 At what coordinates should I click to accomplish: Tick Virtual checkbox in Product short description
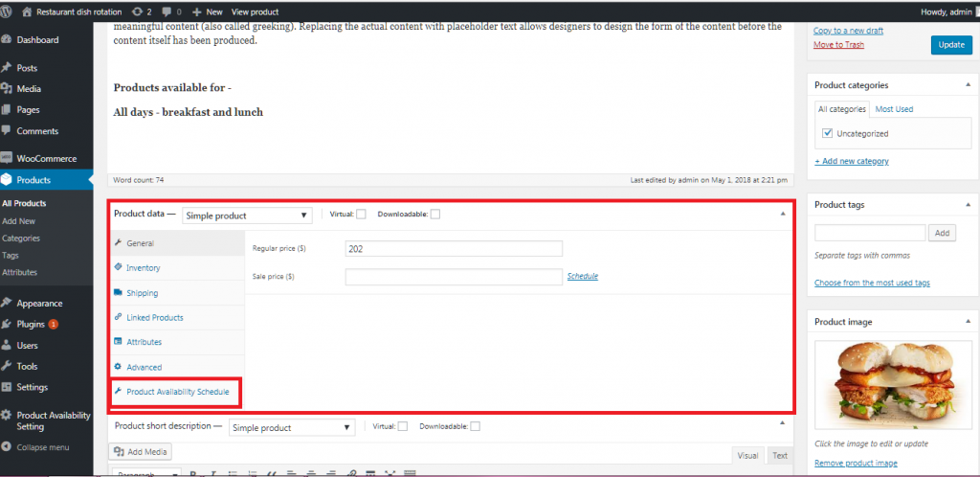[403, 426]
